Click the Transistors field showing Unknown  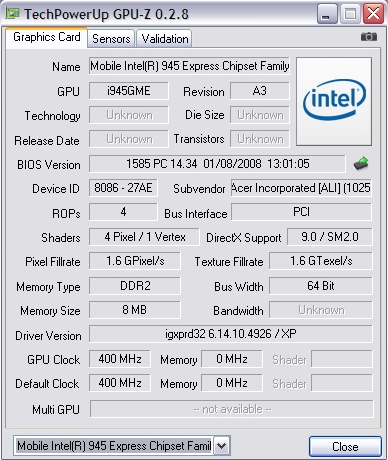point(260,139)
